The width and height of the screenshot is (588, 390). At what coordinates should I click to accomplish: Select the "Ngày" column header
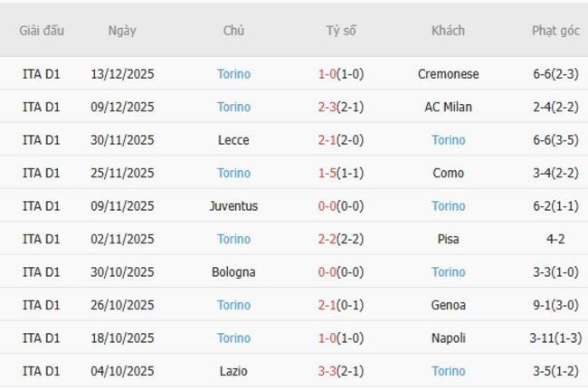[x=122, y=31]
